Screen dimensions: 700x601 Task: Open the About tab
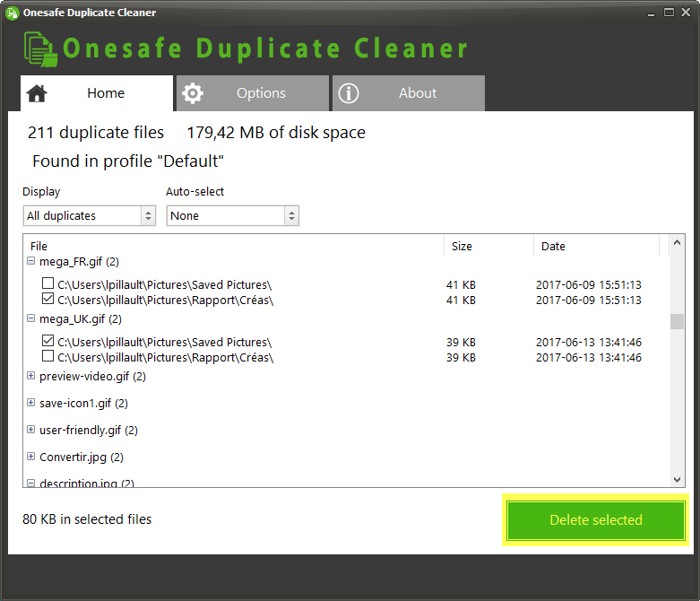[409, 93]
